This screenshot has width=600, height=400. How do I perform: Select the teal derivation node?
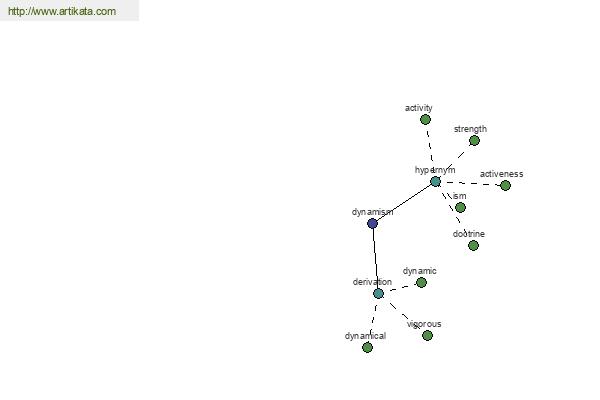tap(378, 294)
